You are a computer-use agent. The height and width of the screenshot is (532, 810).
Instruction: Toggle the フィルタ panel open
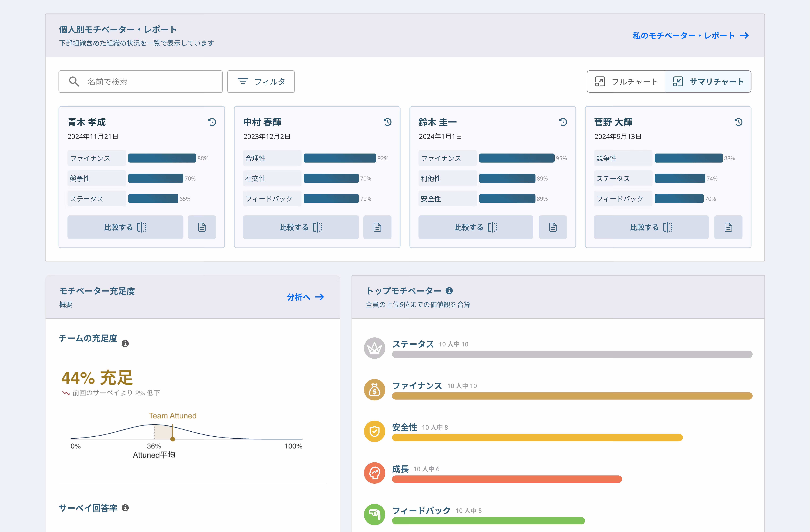coord(261,81)
